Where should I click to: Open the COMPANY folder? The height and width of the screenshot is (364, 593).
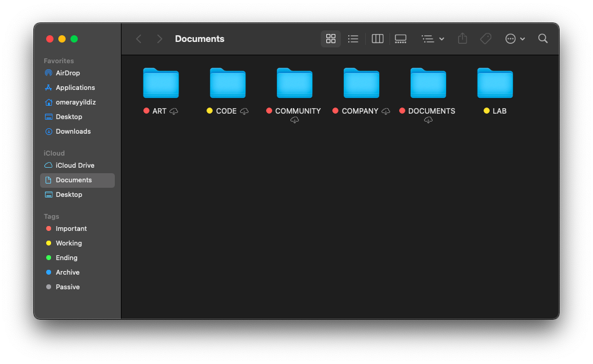(x=361, y=83)
